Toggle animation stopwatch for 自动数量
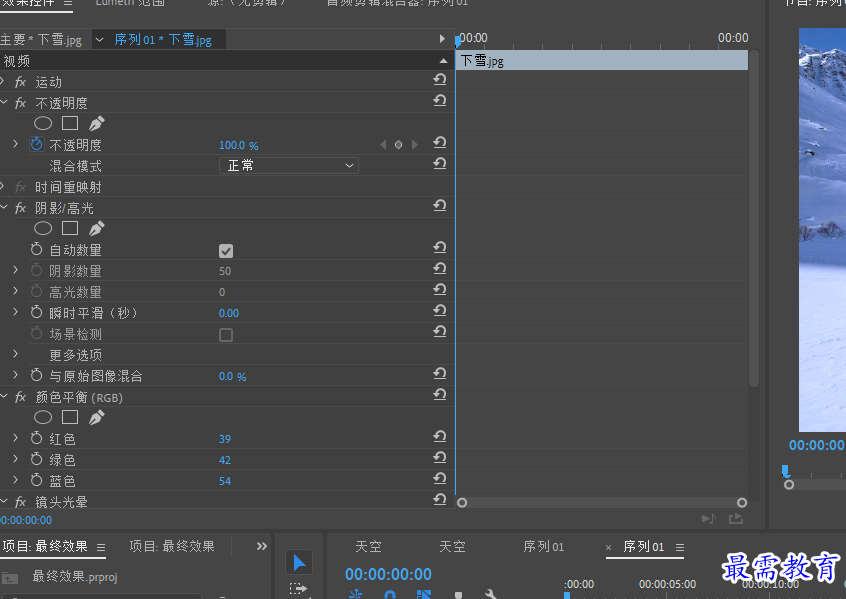Image resolution: width=846 pixels, height=599 pixels. [x=37, y=249]
